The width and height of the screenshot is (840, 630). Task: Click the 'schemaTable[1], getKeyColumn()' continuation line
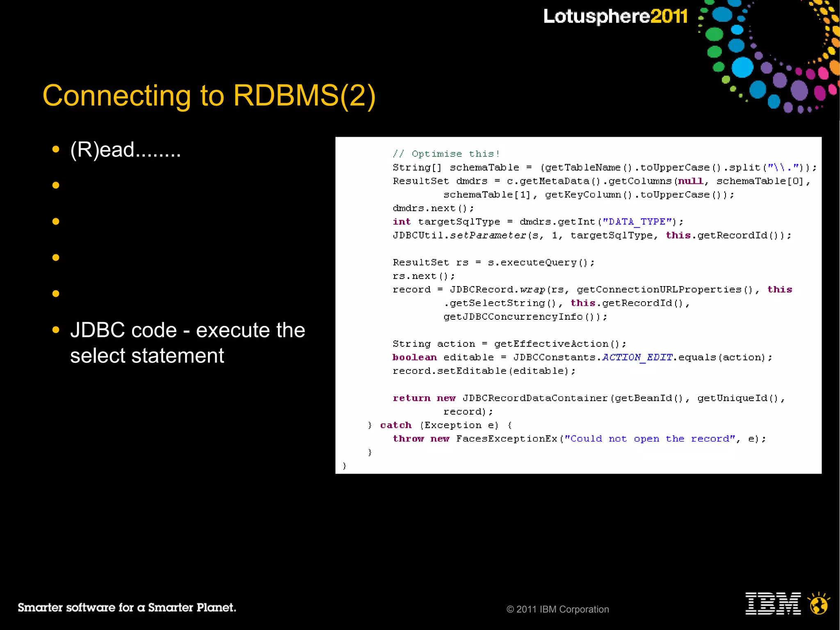(589, 195)
